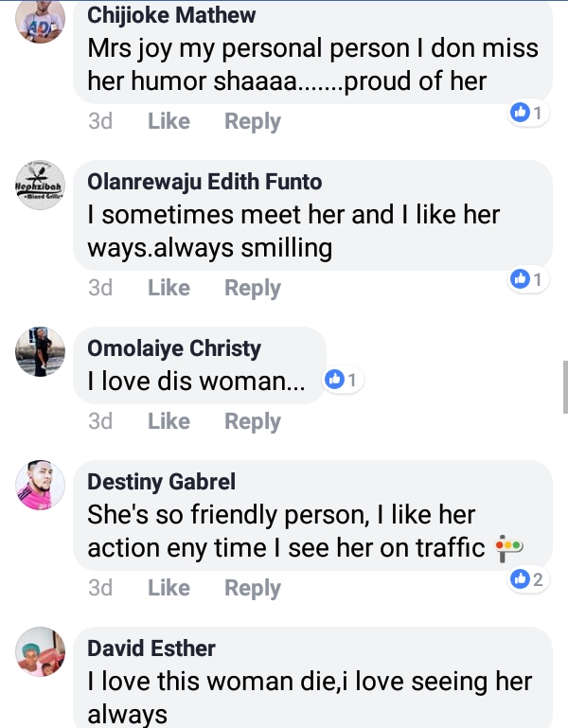Viewport: 568px width, 728px height.
Task: Open Destiny Gabrel's avatar
Action: [41, 486]
